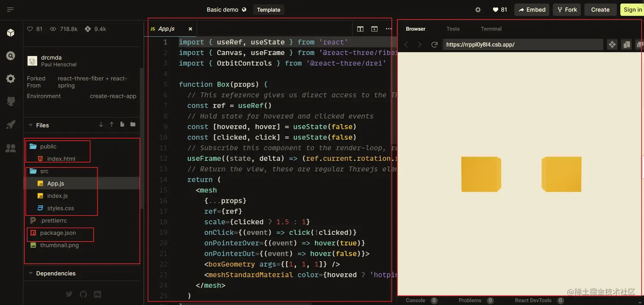The width and height of the screenshot is (644, 305).
Task: Split the editor with the layout icon
Action: (360, 29)
